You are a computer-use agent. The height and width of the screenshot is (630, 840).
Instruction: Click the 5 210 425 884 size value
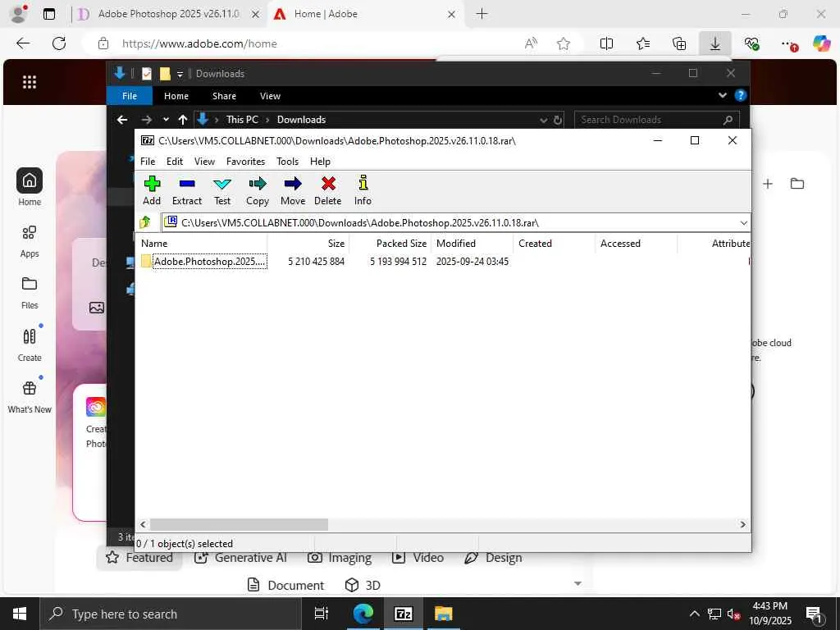click(x=316, y=262)
